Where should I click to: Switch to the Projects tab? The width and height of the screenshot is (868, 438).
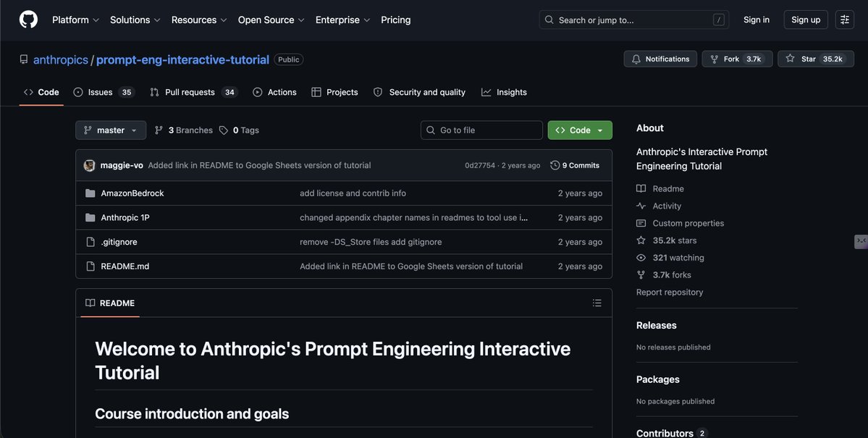coord(335,93)
